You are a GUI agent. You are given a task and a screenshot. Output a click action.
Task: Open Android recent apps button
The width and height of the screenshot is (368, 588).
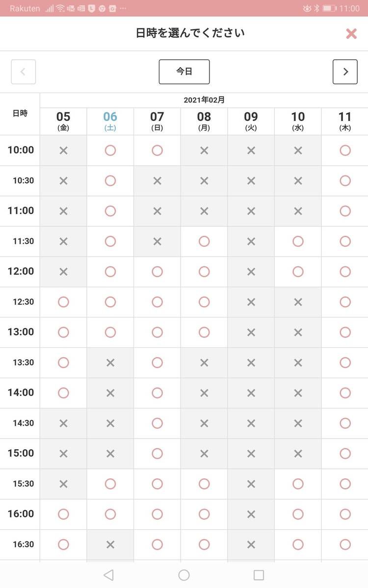(259, 575)
